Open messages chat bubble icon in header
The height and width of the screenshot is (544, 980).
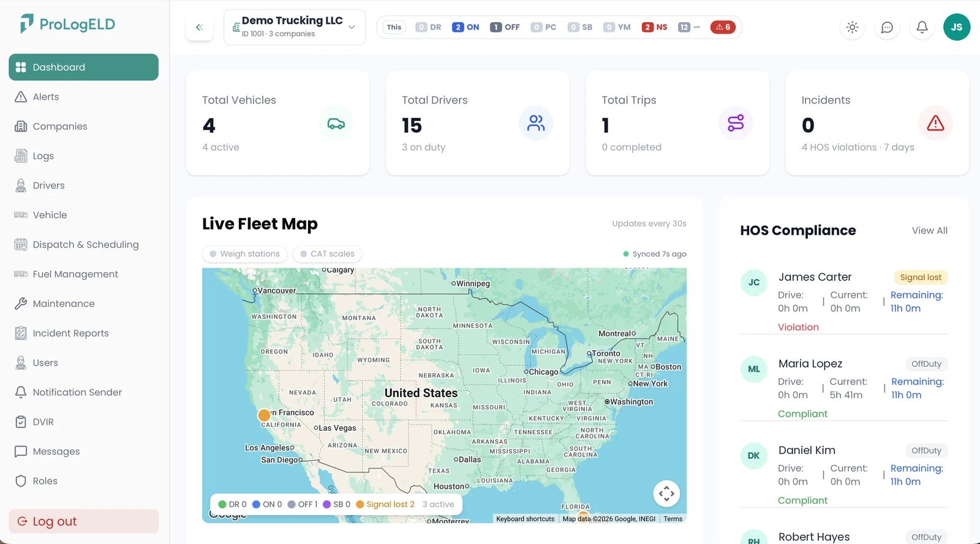click(887, 28)
